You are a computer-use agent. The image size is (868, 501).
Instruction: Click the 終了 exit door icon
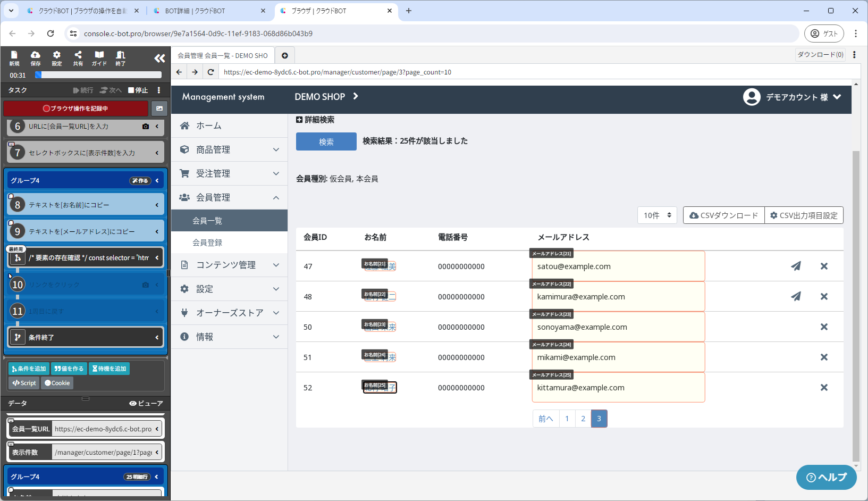[121, 58]
